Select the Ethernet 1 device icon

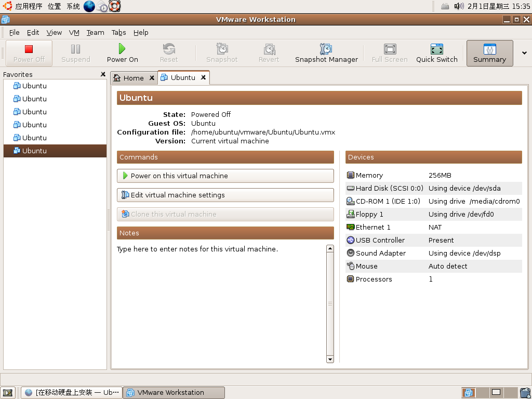click(351, 227)
